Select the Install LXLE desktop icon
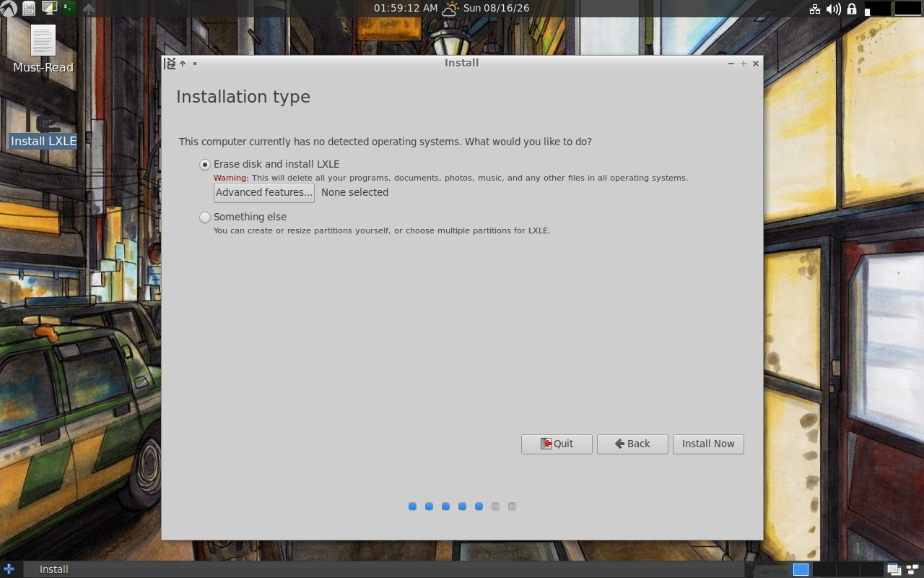924x578 pixels. [43, 123]
